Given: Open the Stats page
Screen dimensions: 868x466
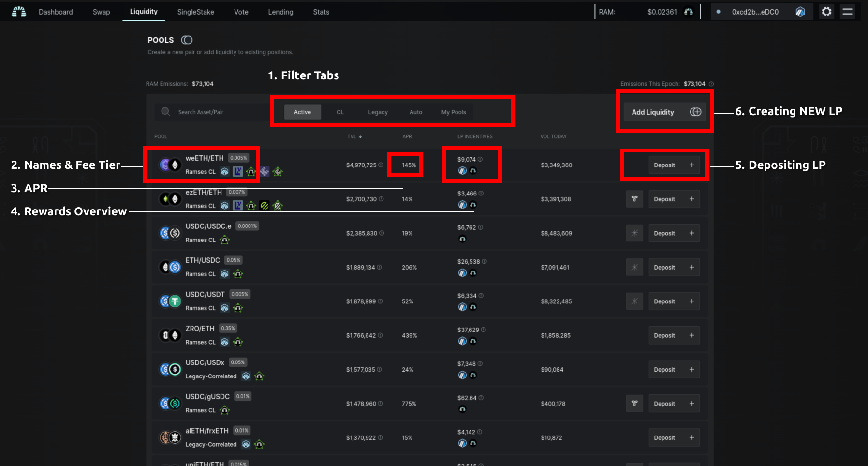Looking at the screenshot, I should (321, 12).
